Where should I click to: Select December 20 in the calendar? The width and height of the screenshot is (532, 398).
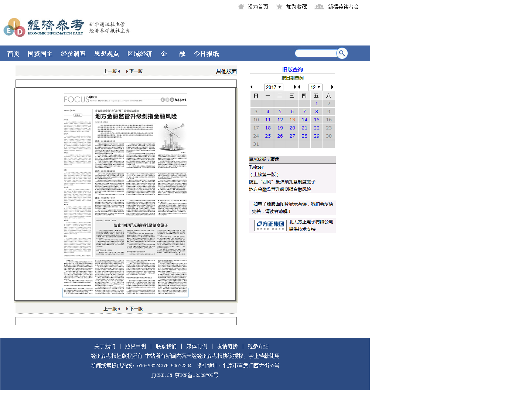[292, 128]
